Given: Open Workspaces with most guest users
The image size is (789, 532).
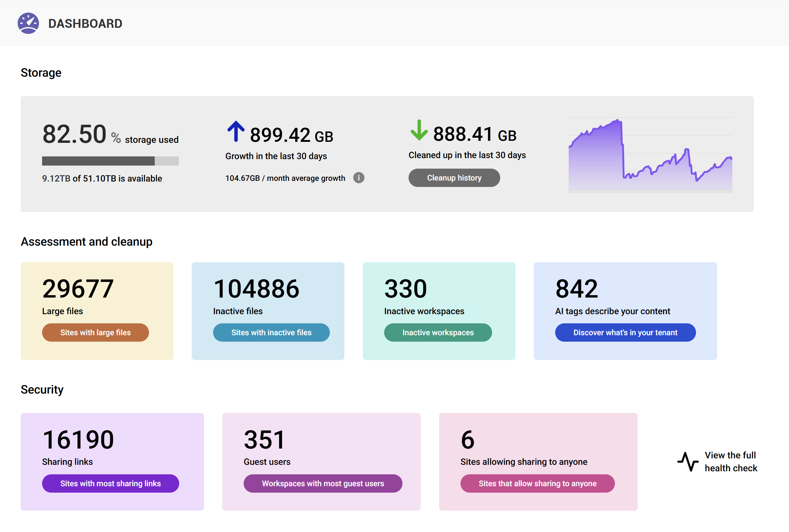Looking at the screenshot, I should tap(323, 483).
